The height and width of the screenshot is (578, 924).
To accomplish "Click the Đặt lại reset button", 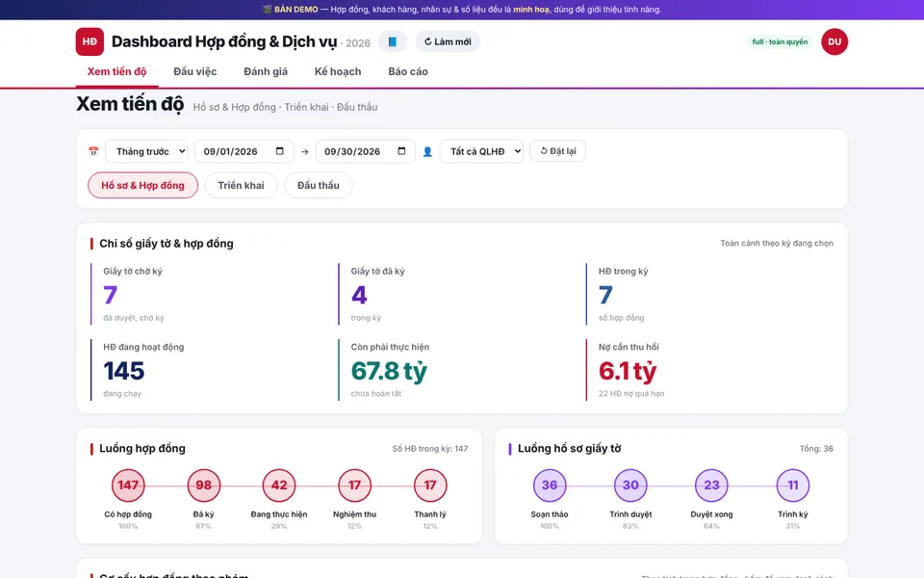I will pyautogui.click(x=558, y=151).
